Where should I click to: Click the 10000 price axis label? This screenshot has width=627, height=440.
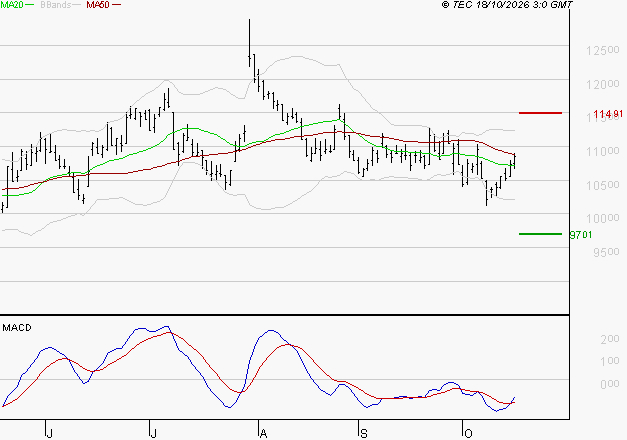click(603, 218)
